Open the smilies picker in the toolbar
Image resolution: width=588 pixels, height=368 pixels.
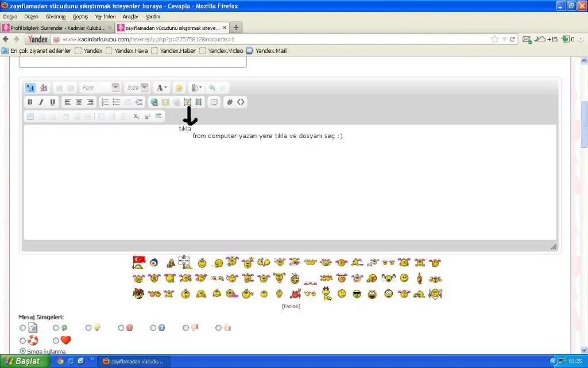click(x=179, y=88)
